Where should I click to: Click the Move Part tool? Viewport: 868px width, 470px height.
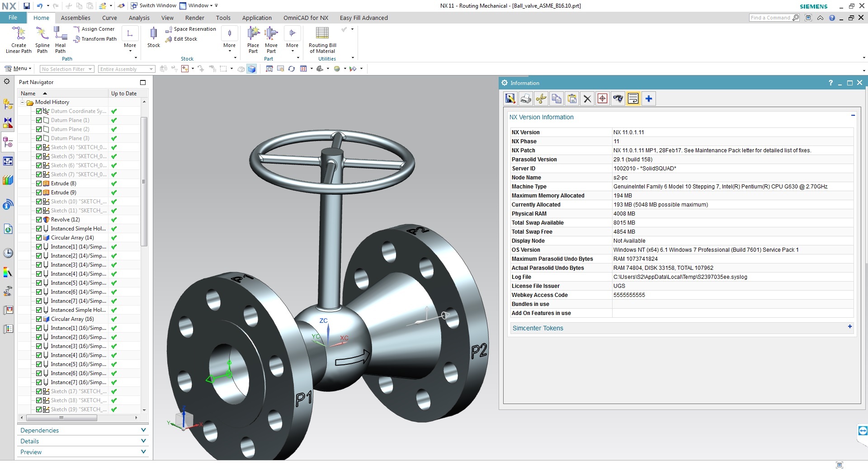pos(271,40)
